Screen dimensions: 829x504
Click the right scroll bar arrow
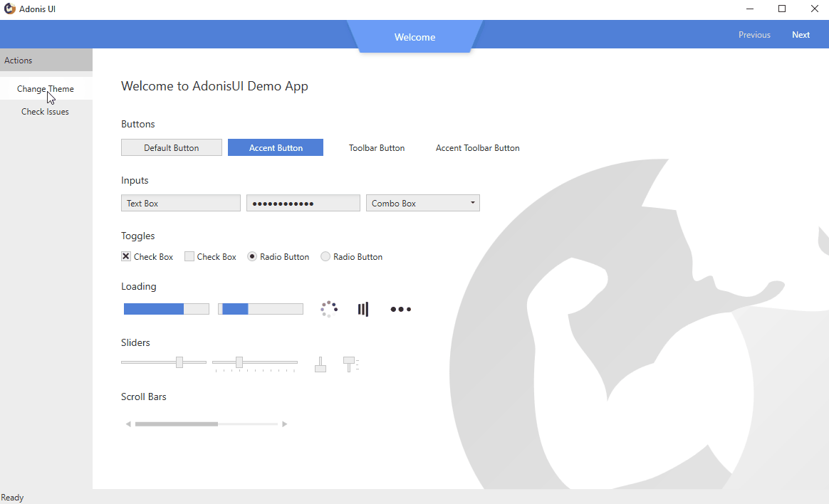(284, 424)
